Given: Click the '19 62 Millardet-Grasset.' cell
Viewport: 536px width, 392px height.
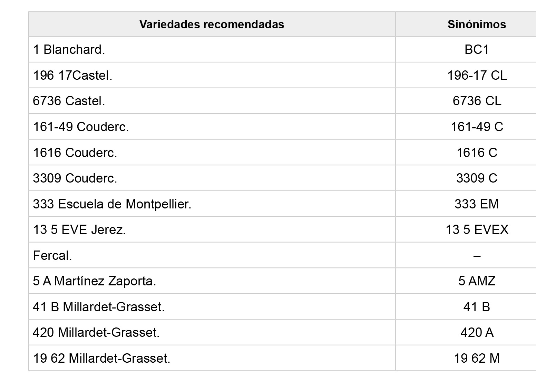Looking at the screenshot, I should (x=101, y=358).
